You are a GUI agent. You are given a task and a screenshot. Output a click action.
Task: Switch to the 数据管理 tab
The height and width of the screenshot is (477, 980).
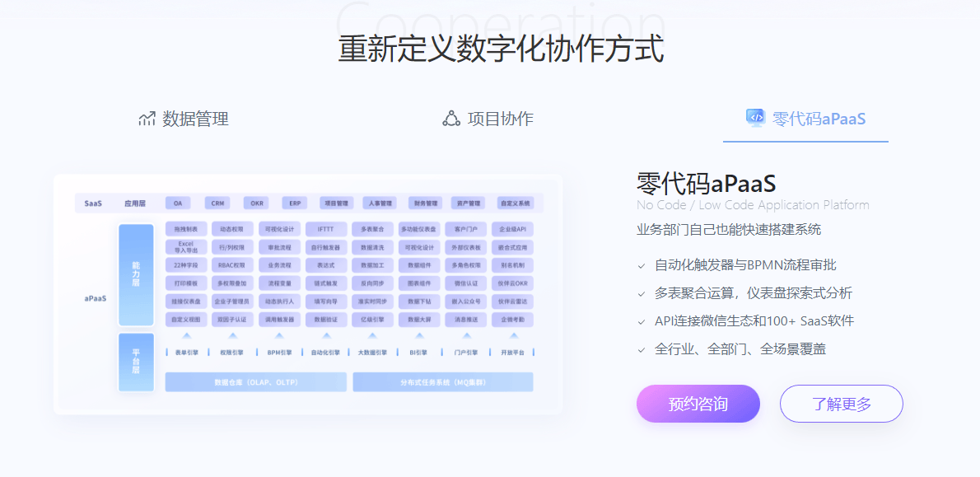click(x=183, y=119)
